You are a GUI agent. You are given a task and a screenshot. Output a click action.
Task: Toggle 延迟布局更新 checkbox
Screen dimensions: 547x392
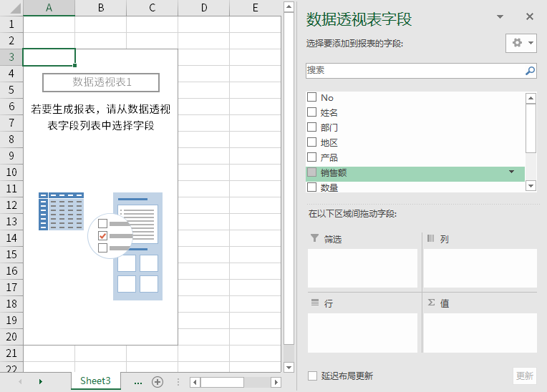click(x=312, y=376)
